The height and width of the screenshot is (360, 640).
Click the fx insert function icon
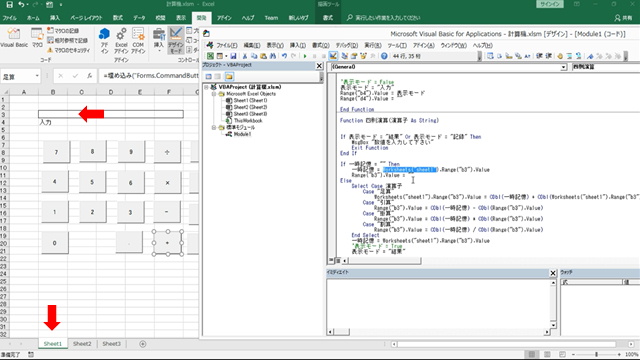(89, 76)
